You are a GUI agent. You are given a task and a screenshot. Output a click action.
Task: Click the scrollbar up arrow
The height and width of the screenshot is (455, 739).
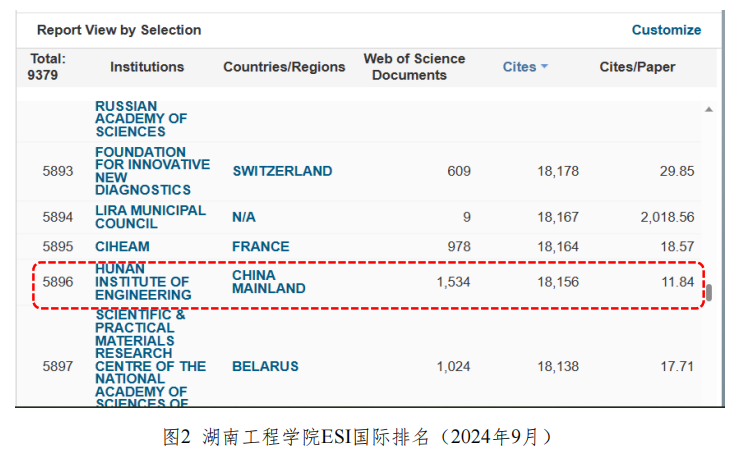709,109
